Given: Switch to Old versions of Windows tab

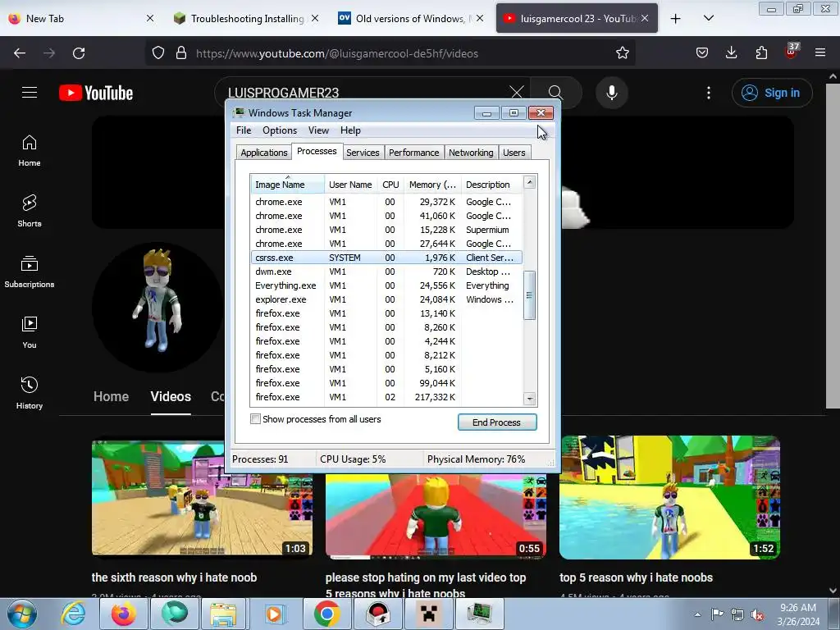Looking at the screenshot, I should click(410, 19).
